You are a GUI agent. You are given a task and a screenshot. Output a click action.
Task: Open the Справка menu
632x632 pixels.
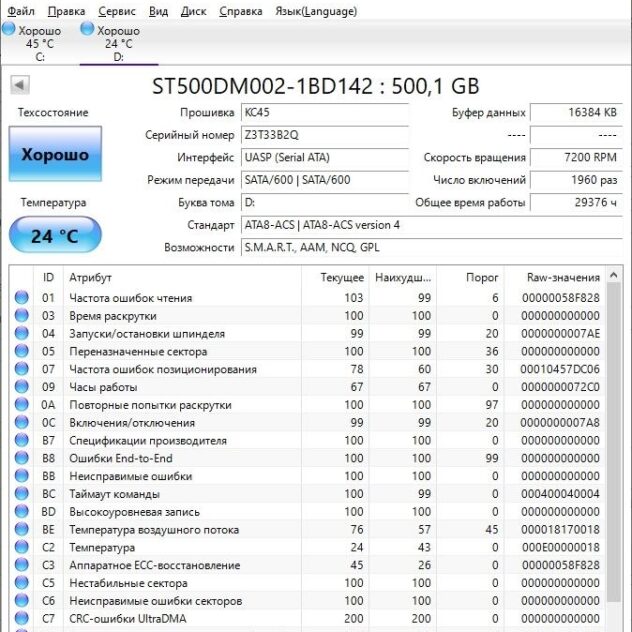coord(241,11)
